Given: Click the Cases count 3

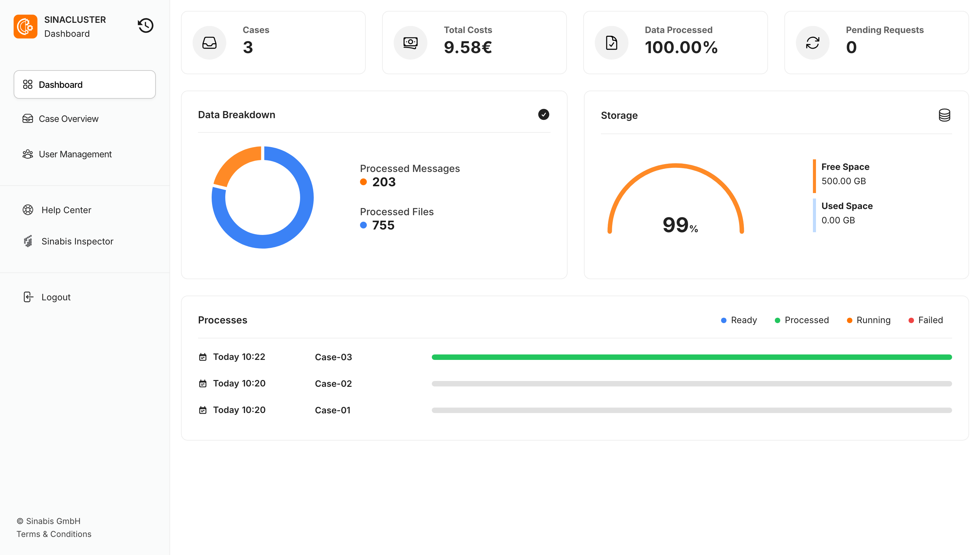Looking at the screenshot, I should 248,47.
